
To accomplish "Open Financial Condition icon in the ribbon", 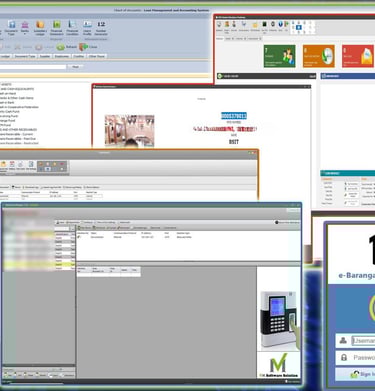I will (x=72, y=28).
